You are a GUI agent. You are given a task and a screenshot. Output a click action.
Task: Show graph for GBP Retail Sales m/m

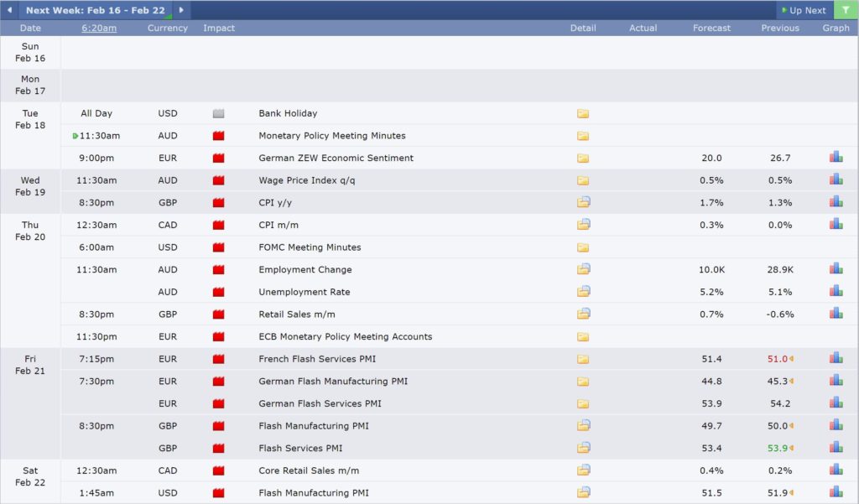(x=836, y=314)
